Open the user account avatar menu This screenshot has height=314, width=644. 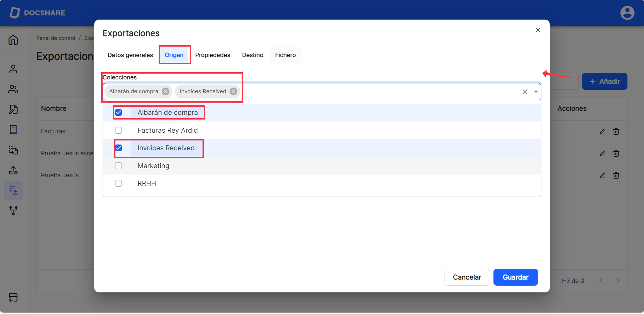click(627, 13)
